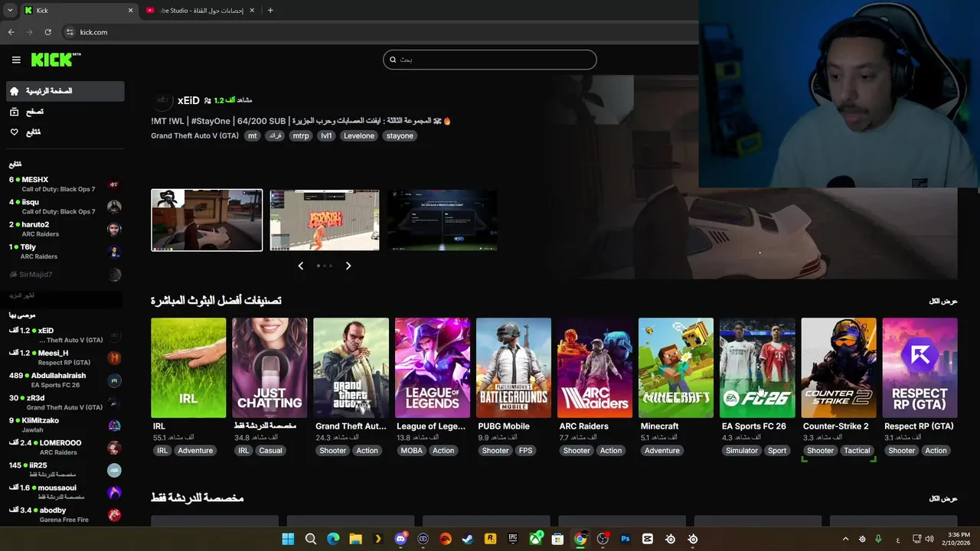Image resolution: width=980 pixels, height=551 pixels.
Task: Go to the next carousel slide arrow
Action: click(348, 266)
